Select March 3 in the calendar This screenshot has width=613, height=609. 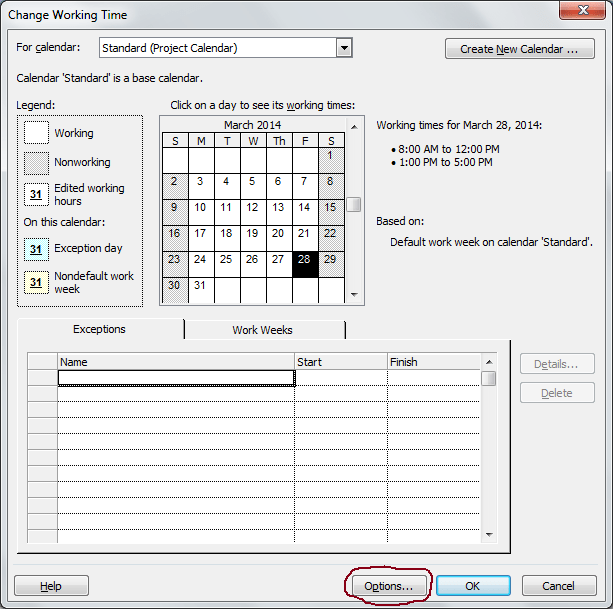click(x=201, y=186)
